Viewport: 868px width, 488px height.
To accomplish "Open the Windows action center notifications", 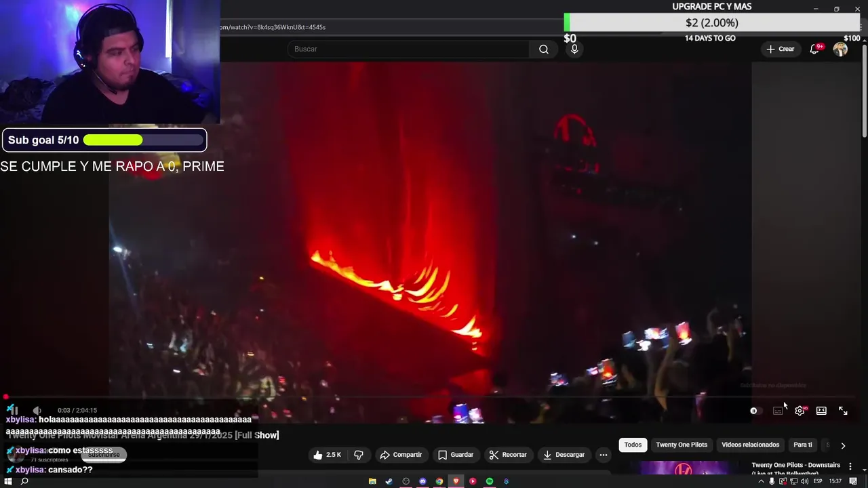I will pos(854,481).
